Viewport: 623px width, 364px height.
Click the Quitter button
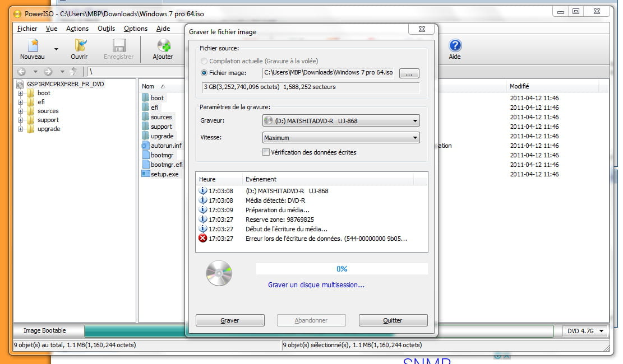click(x=393, y=320)
